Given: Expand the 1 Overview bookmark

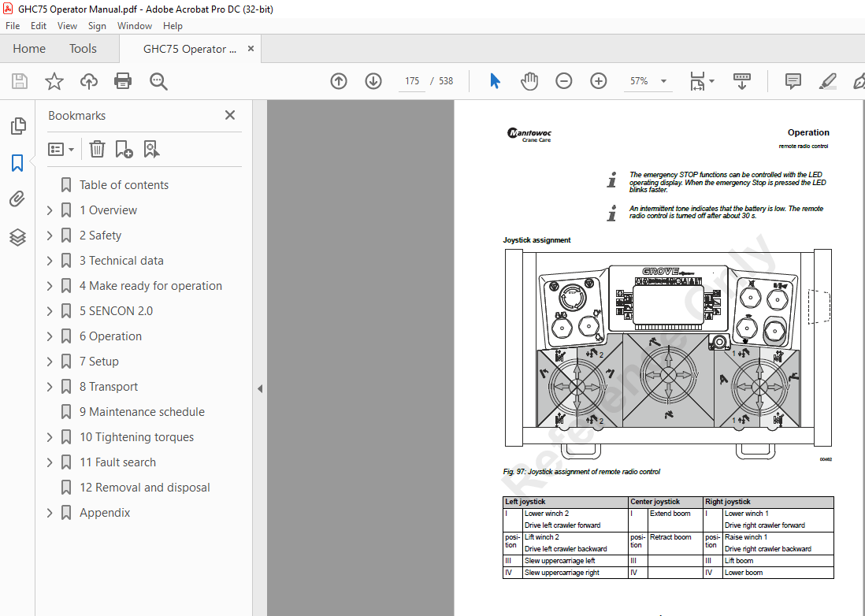Looking at the screenshot, I should (x=50, y=210).
